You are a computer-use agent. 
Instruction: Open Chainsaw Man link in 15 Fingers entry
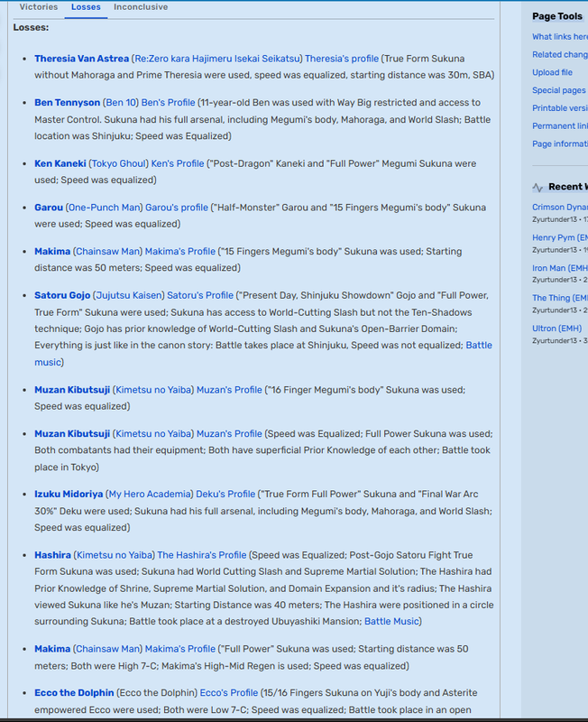[107, 252]
